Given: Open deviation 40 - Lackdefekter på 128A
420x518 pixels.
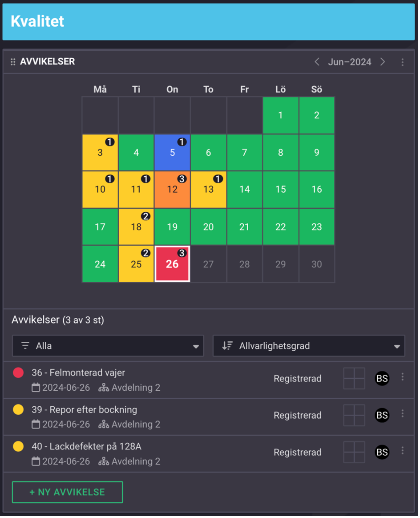Looking at the screenshot, I should click(x=86, y=446).
